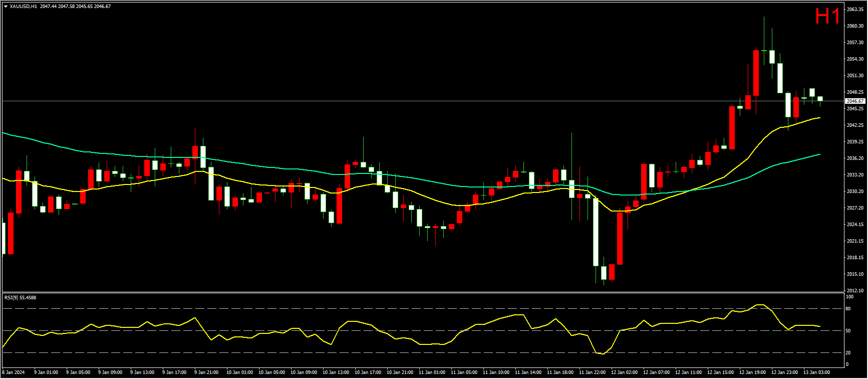868x379 pixels.
Task: Click the 8 Jan 2024 date label
Action: [14, 372]
